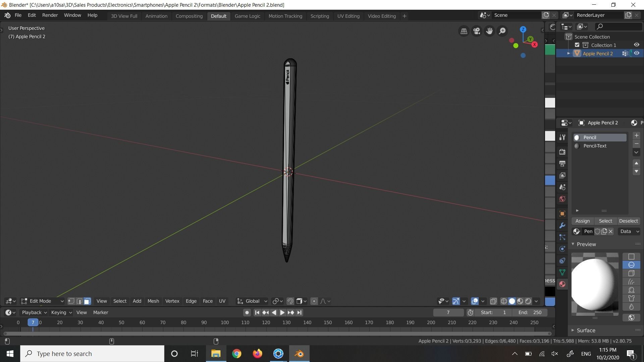Open the File menu
Image resolution: width=644 pixels, height=362 pixels.
pyautogui.click(x=18, y=15)
